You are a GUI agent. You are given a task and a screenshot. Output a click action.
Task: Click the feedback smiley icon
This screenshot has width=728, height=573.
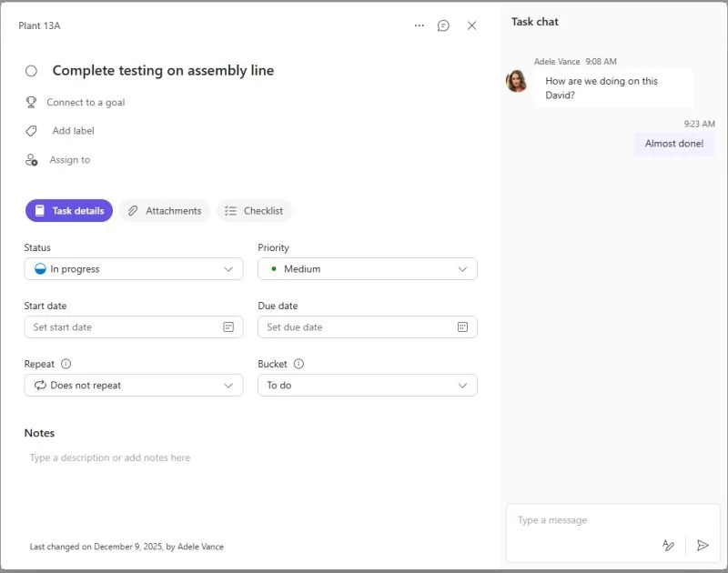pyautogui.click(x=443, y=25)
